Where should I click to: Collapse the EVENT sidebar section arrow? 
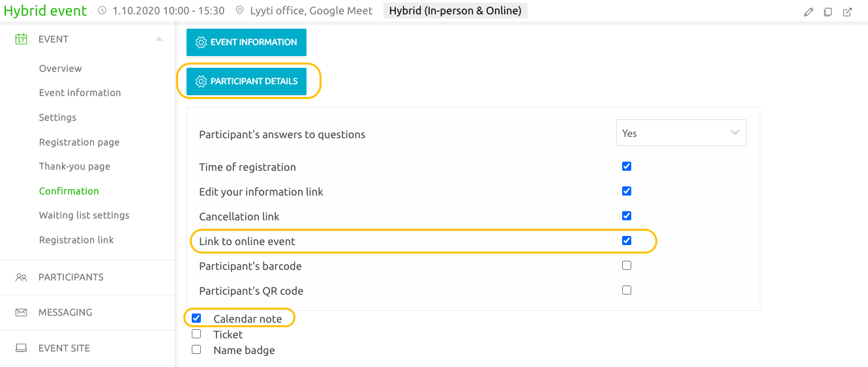click(158, 40)
